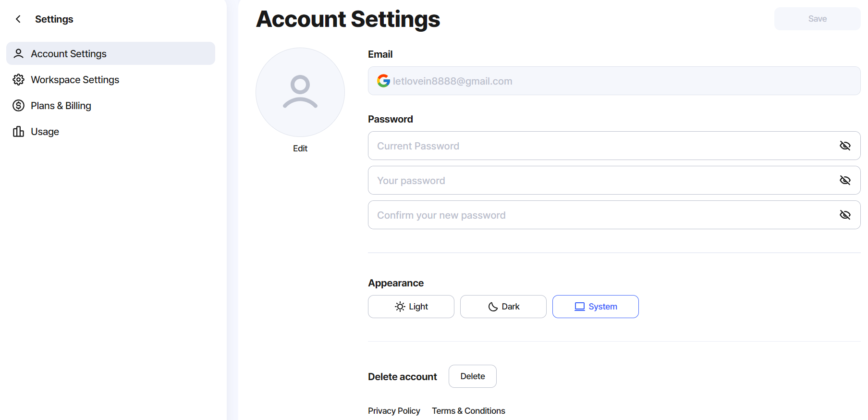Image resolution: width=868 pixels, height=420 pixels.
Task: Click the bar chart icon beside Usage
Action: pos(18,131)
